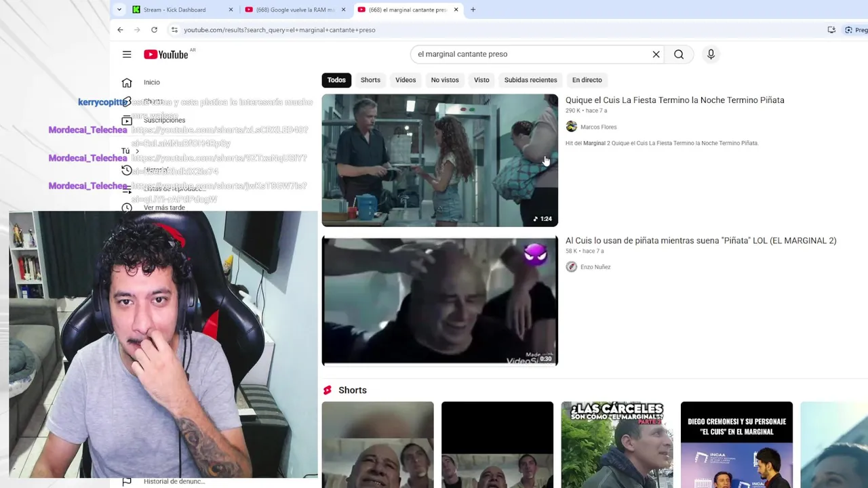Click the Pregunta button in browser toolbar

coord(856,30)
